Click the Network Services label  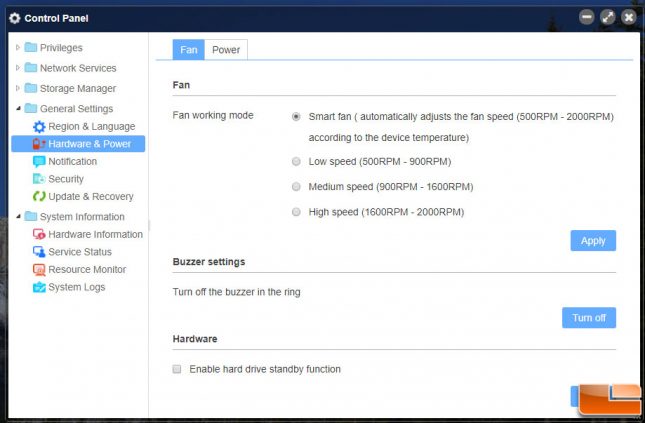(x=78, y=68)
